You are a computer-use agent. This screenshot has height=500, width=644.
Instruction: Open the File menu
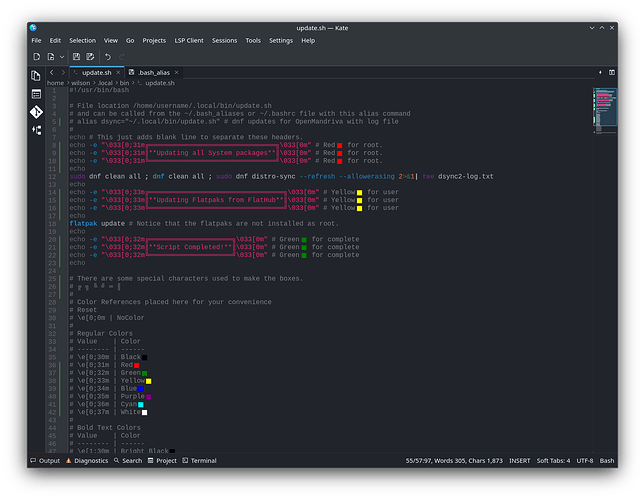click(36, 41)
